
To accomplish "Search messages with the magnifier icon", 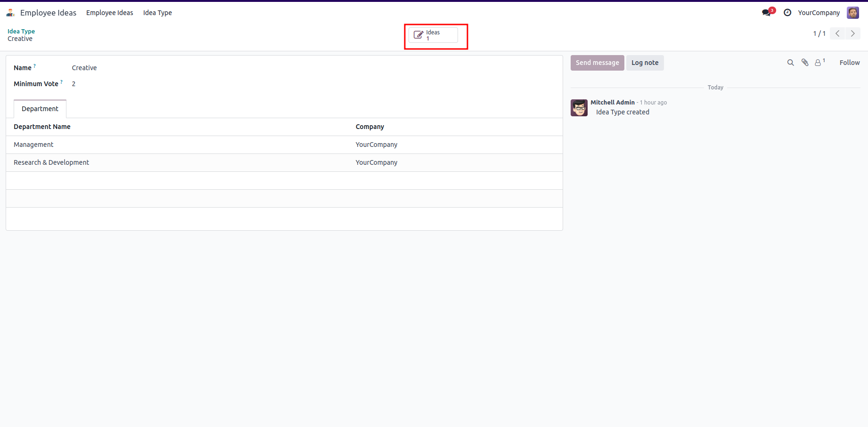I will tap(790, 63).
